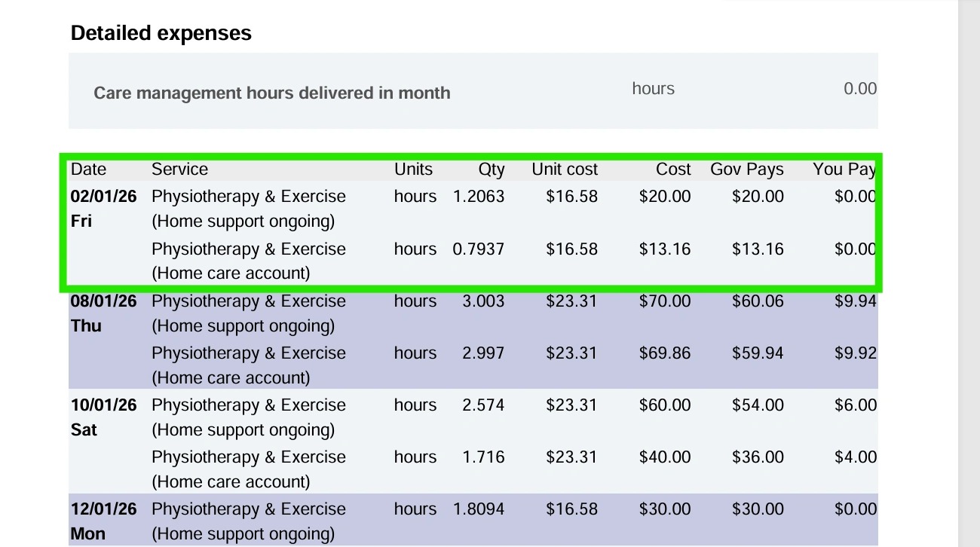
Task: Click the 1.2063 quantity value
Action: coord(478,197)
